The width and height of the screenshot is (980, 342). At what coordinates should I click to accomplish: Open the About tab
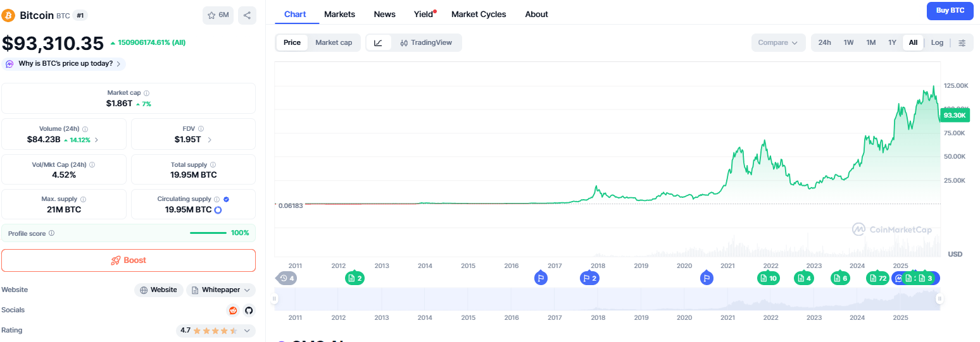[536, 14]
